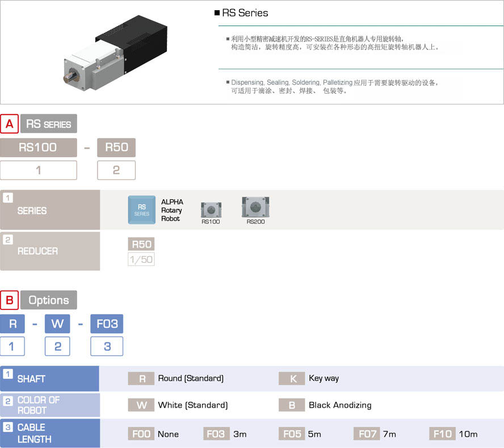Open the SERIES row label
The width and height of the screenshot is (504, 448).
pyautogui.click(x=50, y=210)
